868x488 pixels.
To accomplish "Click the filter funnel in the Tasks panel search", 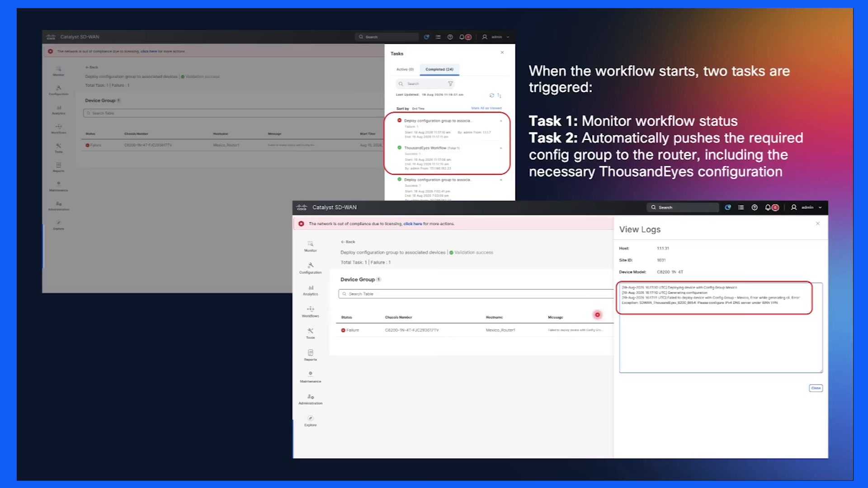I will [x=450, y=84].
